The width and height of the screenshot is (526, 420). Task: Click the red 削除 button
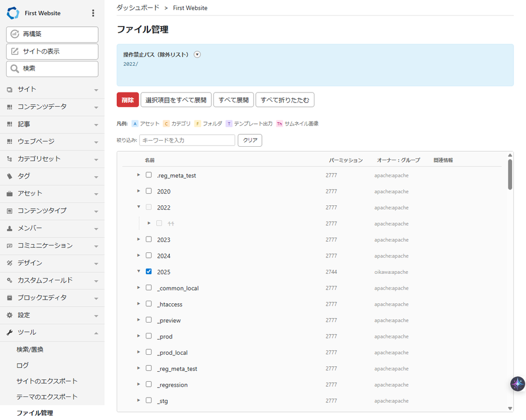click(128, 100)
